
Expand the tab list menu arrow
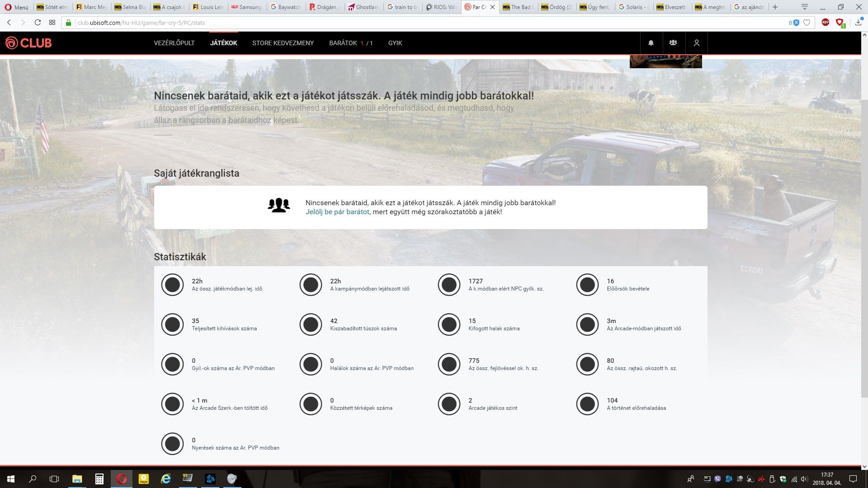point(805,7)
